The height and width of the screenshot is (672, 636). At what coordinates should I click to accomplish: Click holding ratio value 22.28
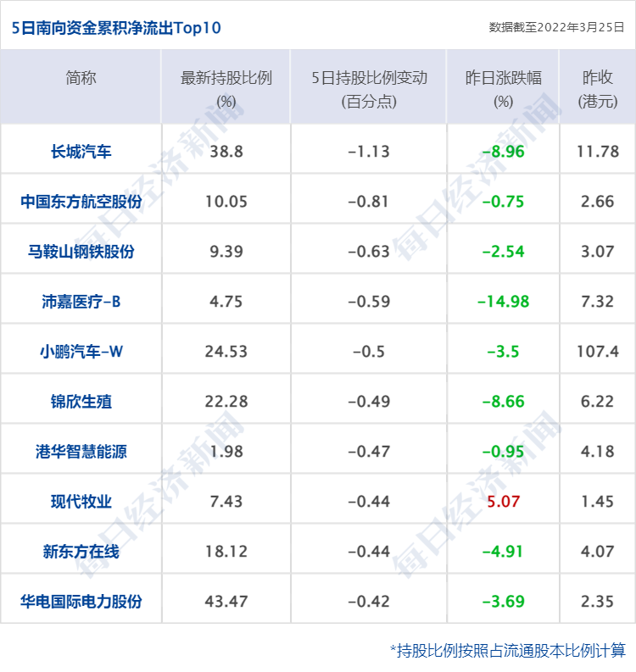pyautogui.click(x=226, y=402)
